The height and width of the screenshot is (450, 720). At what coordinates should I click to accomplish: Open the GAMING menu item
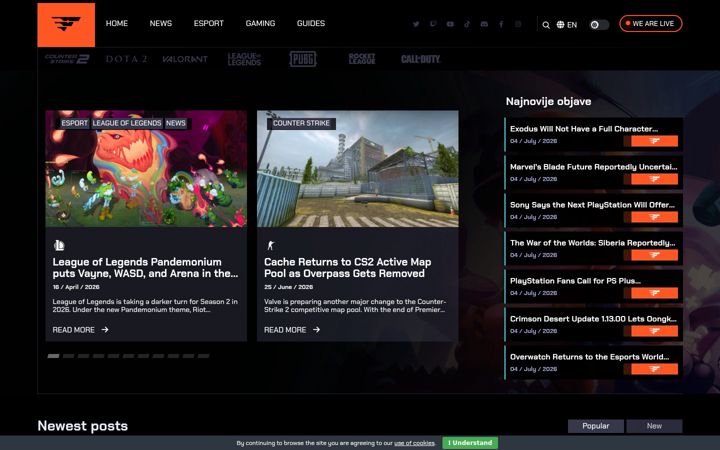[260, 23]
